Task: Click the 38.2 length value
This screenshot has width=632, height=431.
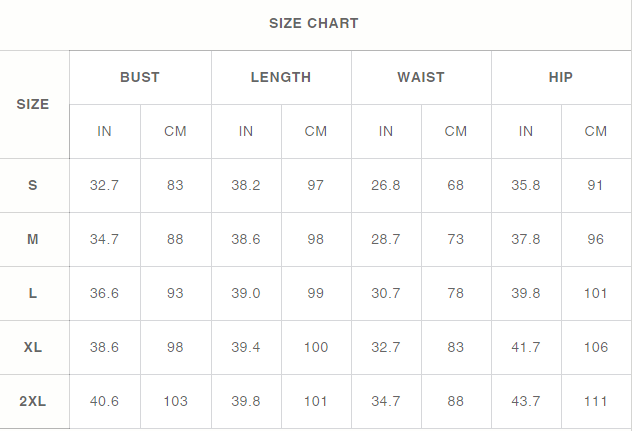Action: [246, 185]
